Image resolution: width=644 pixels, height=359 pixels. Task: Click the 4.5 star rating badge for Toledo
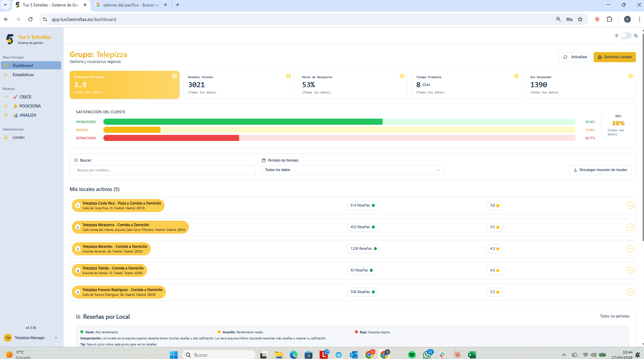[495, 270]
